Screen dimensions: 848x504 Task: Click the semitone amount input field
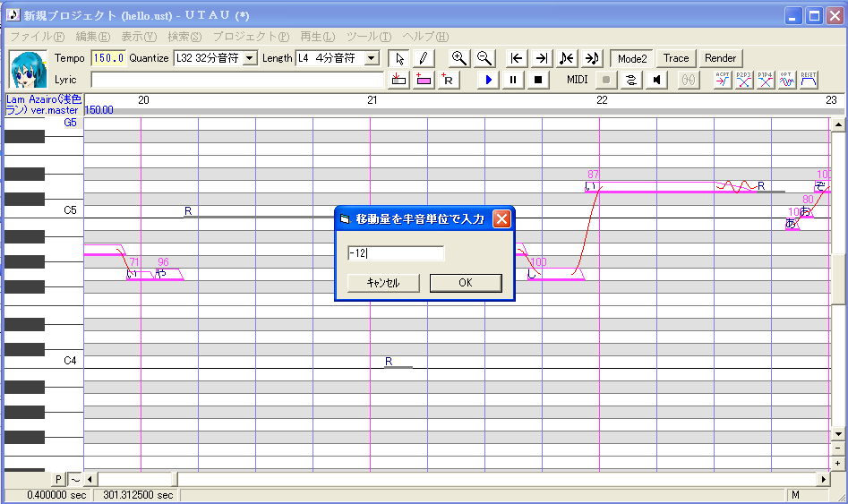click(396, 253)
